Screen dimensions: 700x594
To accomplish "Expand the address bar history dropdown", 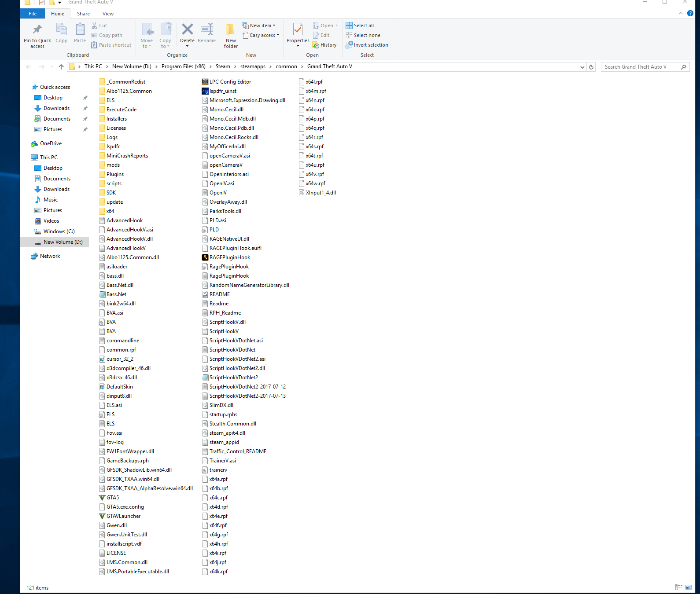I will pyautogui.click(x=582, y=67).
